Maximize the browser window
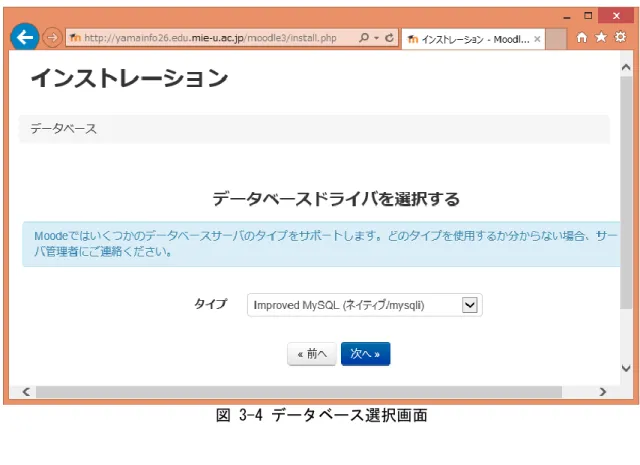 (x=588, y=16)
